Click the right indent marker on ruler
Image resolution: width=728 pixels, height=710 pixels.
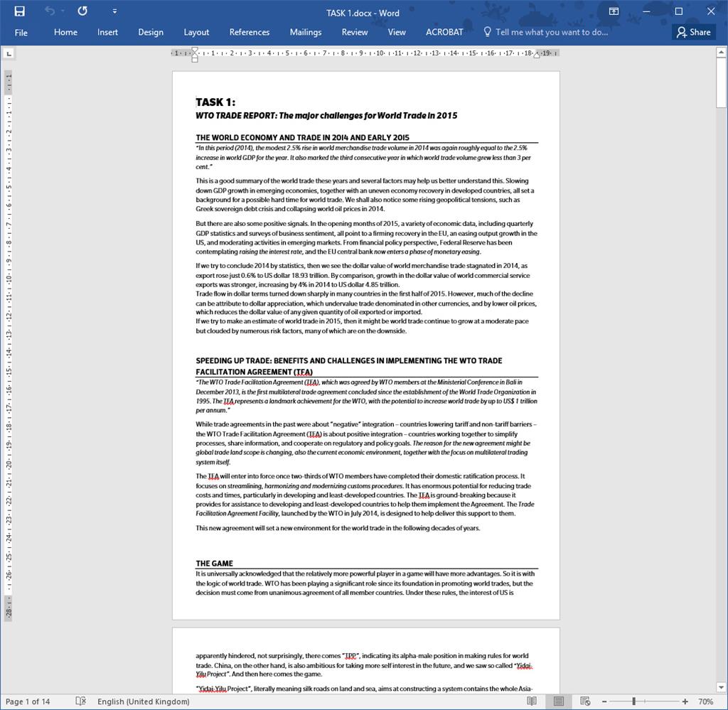pyautogui.click(x=537, y=55)
